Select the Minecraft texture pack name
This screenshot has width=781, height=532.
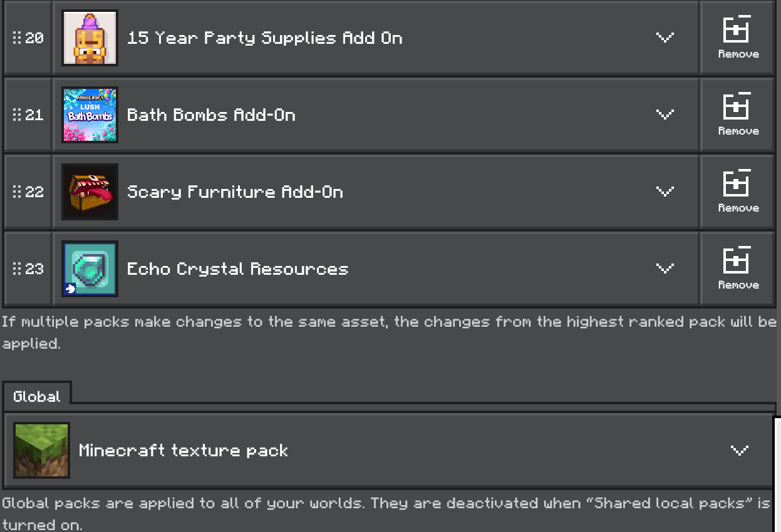[x=183, y=450]
